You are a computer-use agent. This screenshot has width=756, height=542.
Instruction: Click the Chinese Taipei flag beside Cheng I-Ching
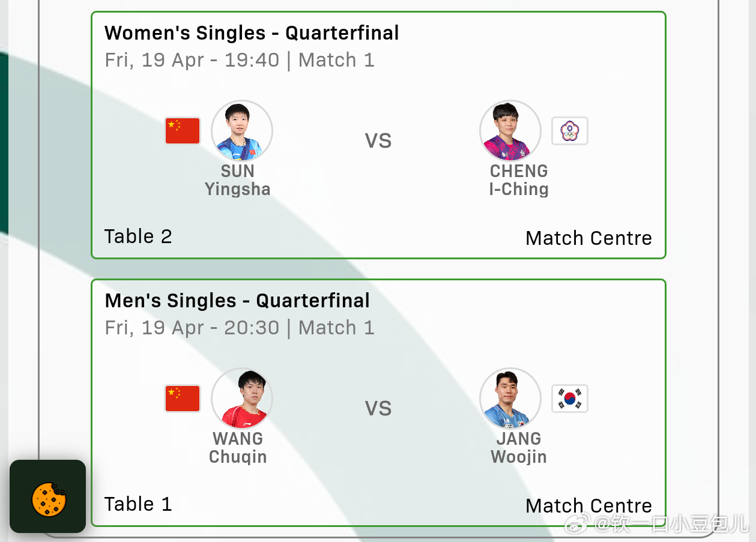(570, 131)
